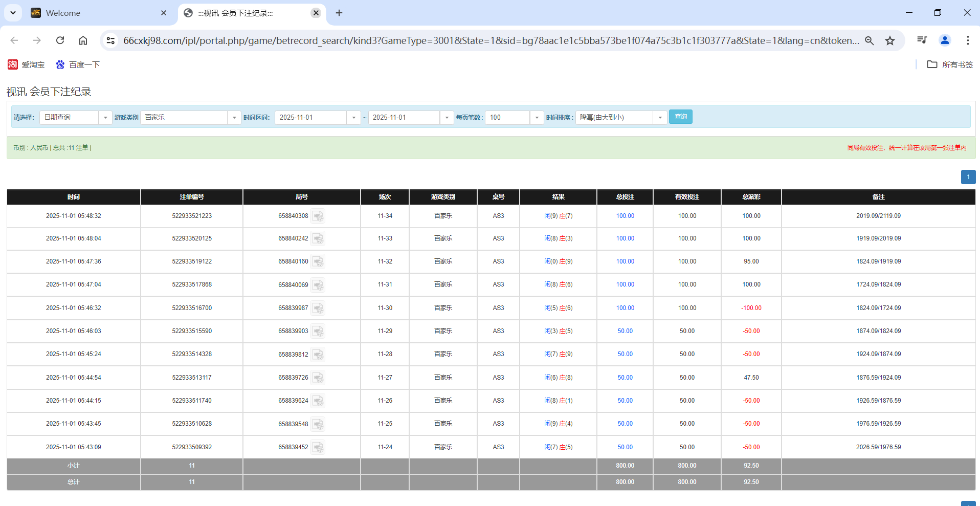
Task: Click the video replay icon for round 658840308
Action: pos(318,216)
